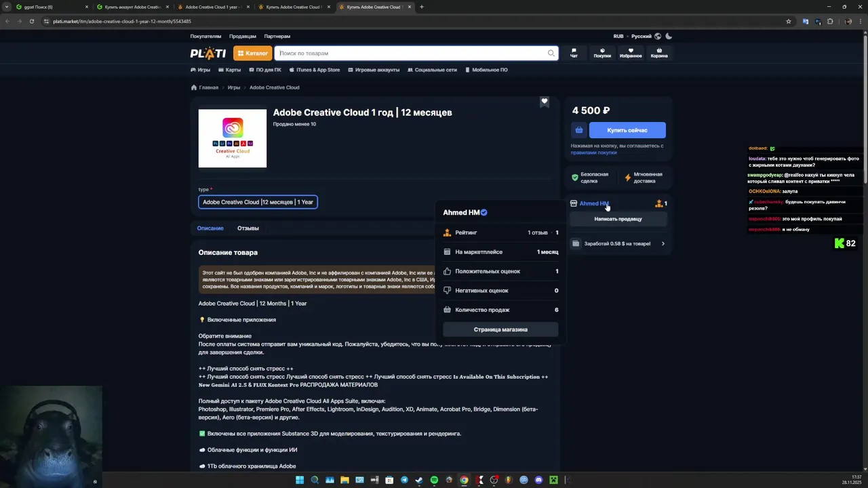Expand Заработай 0.58 $ на товаре
Viewport: 868px width, 488px height.
(x=618, y=243)
